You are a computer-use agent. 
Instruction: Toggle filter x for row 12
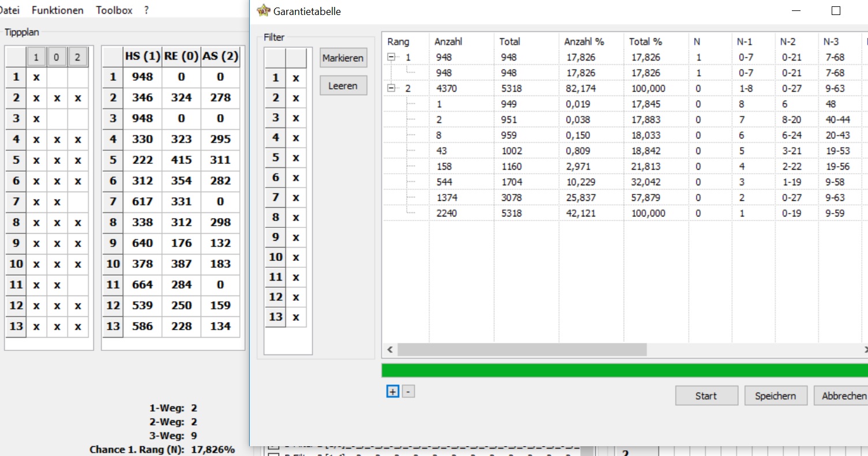[x=296, y=297]
